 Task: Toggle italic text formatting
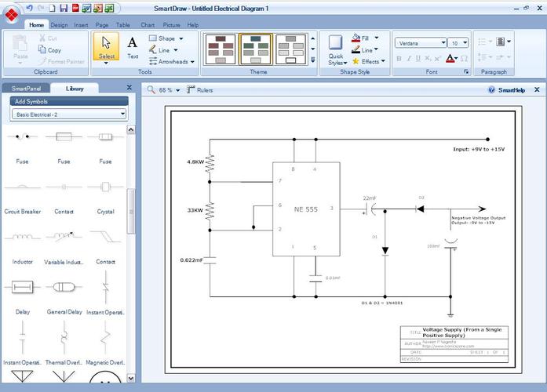pos(410,59)
